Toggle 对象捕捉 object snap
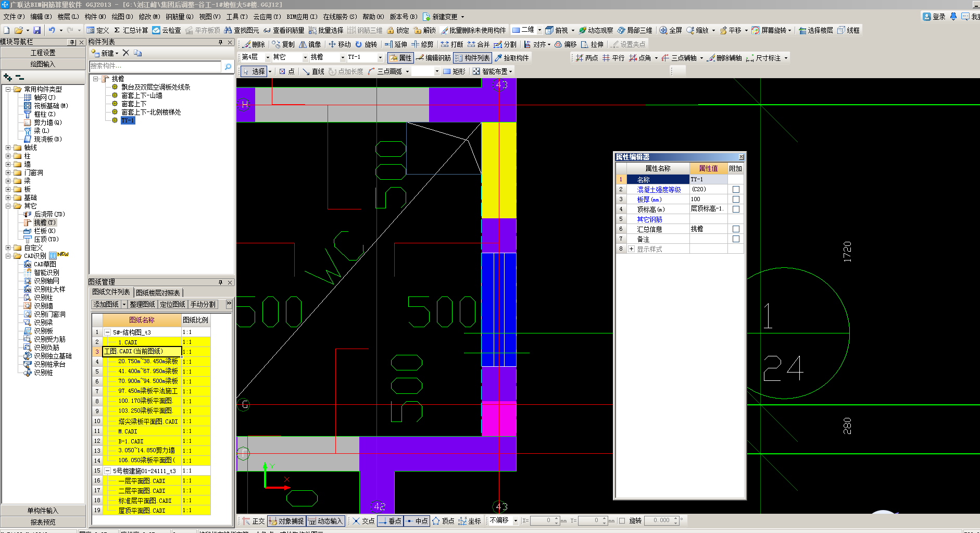 (286, 520)
